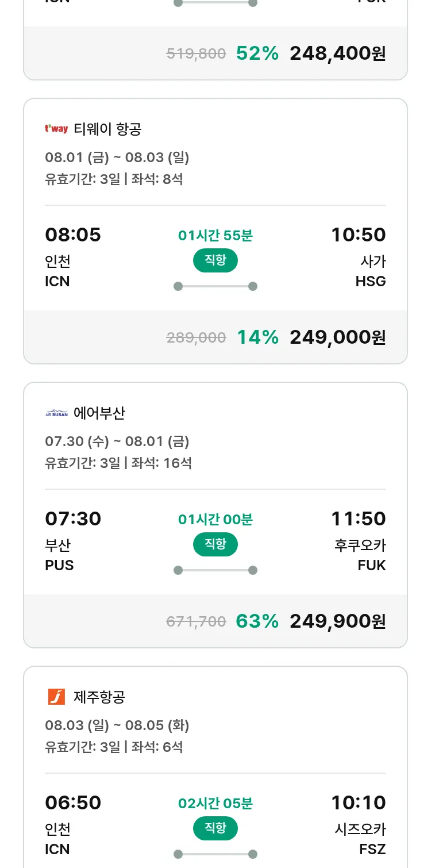
Task: Click the 63% discount label
Action: [x=257, y=621]
